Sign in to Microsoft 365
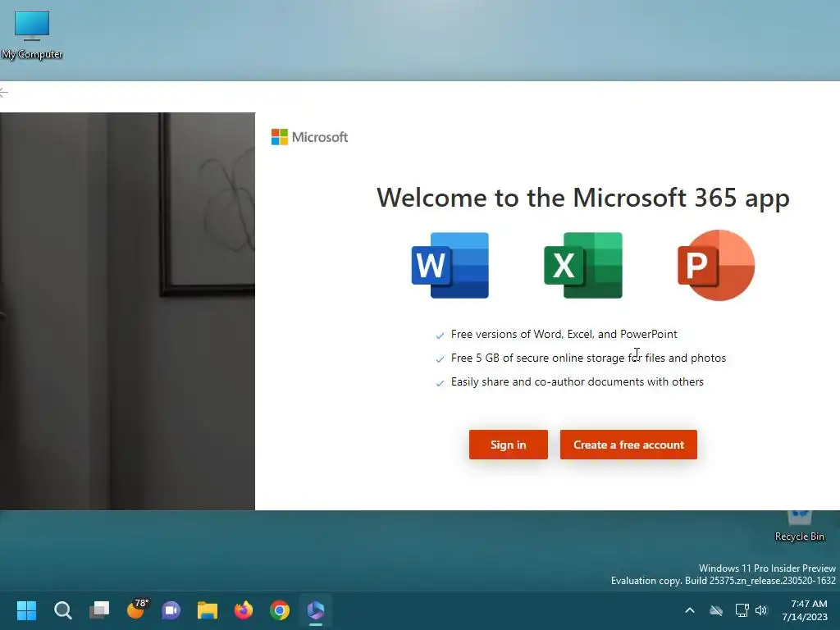 click(x=509, y=445)
